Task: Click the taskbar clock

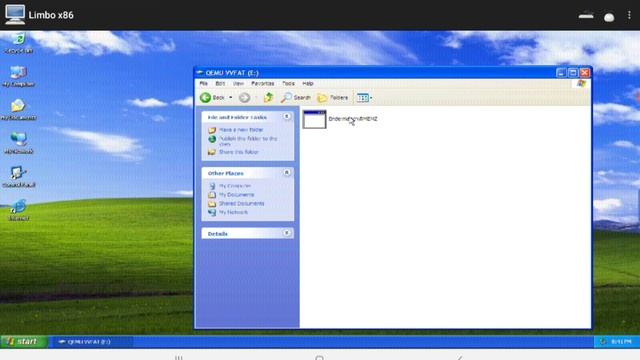Action: pos(622,342)
